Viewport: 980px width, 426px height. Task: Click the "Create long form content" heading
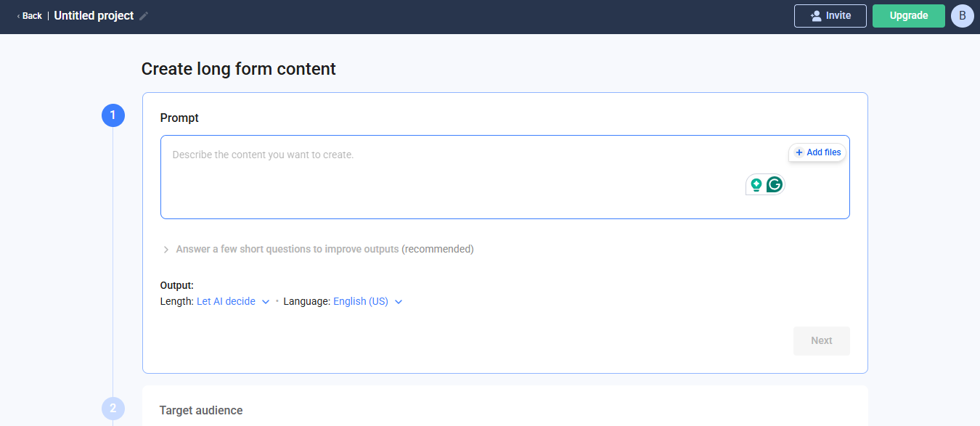pos(238,69)
